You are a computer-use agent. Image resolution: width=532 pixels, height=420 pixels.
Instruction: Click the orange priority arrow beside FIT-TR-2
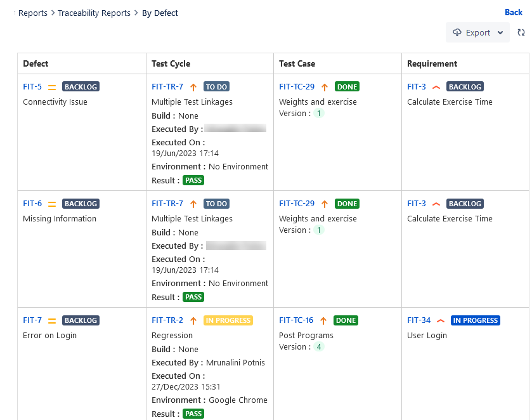click(x=193, y=320)
